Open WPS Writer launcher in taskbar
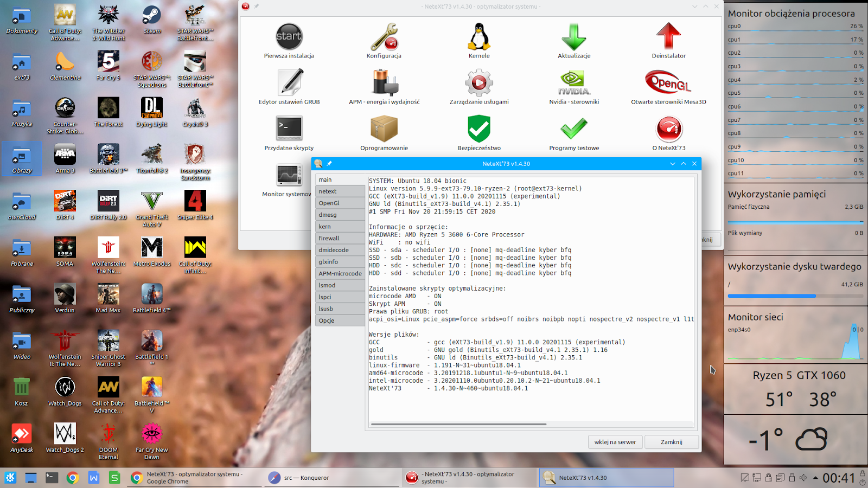This screenshot has width=868, height=488. 93,478
